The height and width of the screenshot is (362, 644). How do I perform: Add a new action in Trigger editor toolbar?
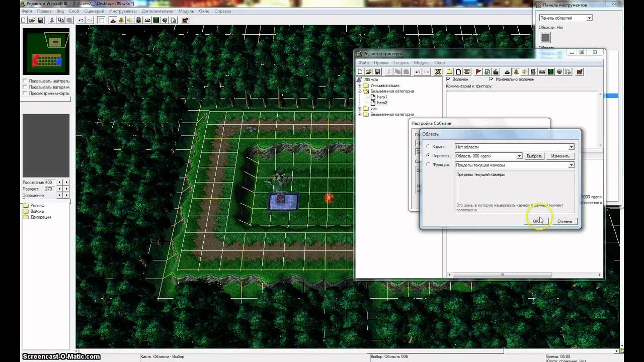pos(496,72)
